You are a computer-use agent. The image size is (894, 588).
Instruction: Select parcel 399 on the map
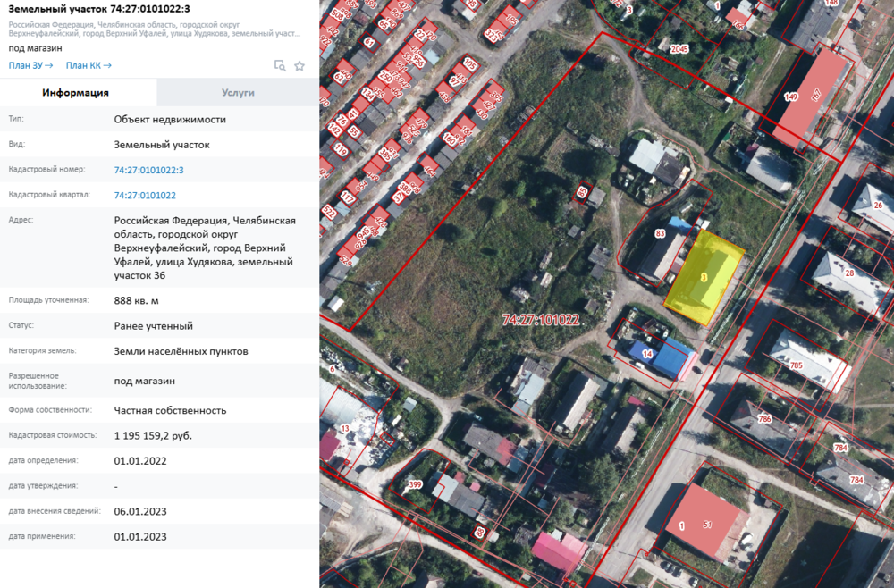click(415, 484)
